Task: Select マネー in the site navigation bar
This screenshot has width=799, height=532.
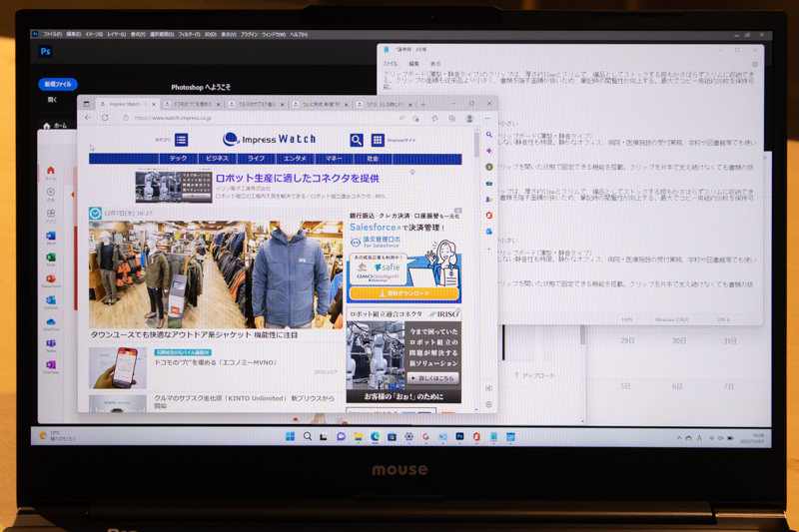Action: click(334, 159)
